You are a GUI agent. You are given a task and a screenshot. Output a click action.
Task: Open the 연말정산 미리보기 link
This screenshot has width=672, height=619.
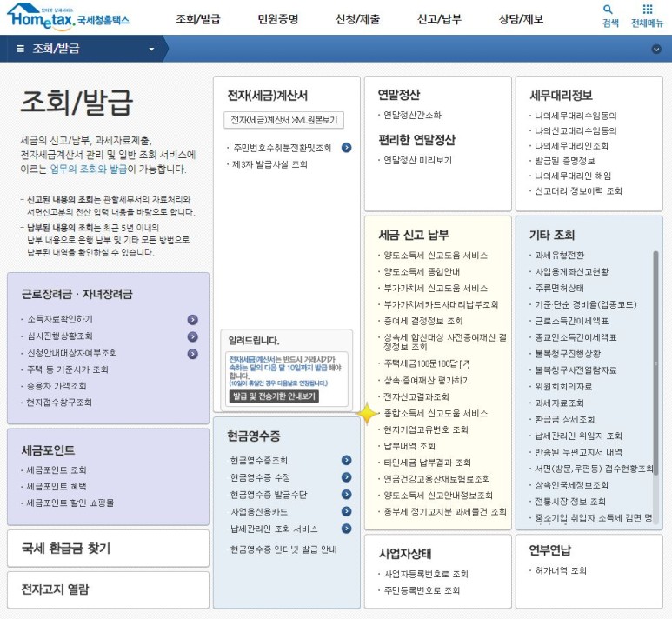[417, 160]
